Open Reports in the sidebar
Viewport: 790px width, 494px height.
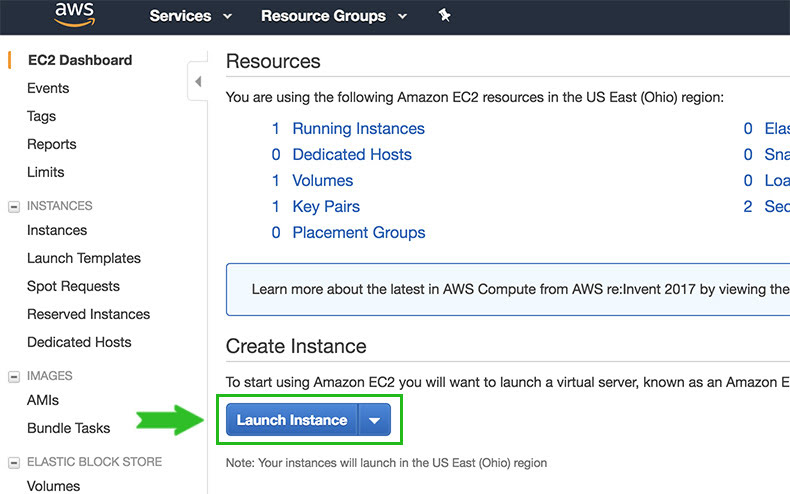point(52,144)
